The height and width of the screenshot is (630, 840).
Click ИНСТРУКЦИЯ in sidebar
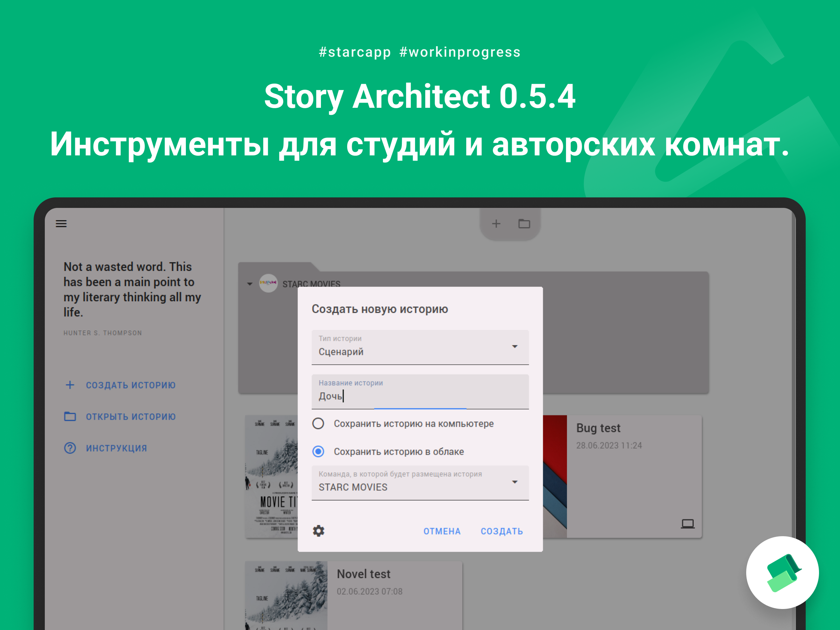tap(116, 448)
